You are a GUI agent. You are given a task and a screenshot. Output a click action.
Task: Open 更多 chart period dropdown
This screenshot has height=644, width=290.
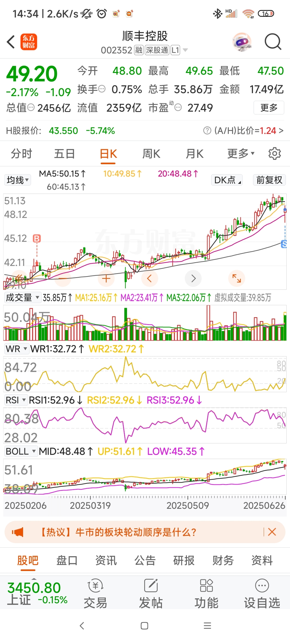(241, 153)
